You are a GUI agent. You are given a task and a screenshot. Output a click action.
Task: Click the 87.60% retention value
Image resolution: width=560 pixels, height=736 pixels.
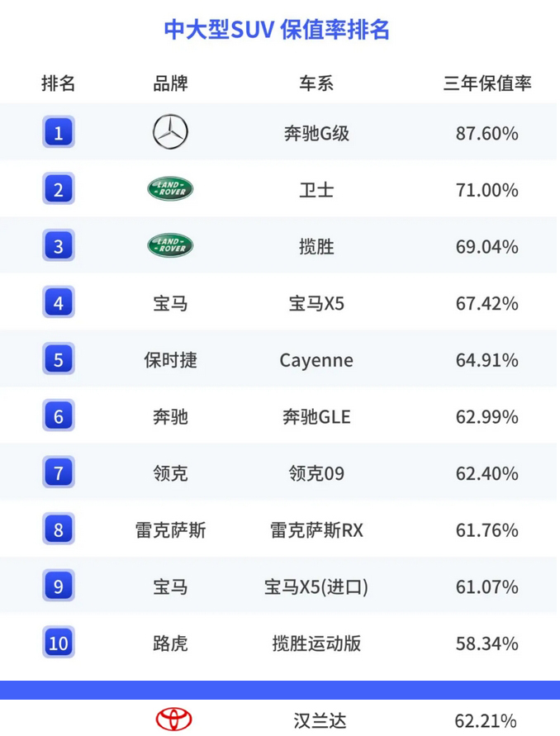tap(486, 133)
